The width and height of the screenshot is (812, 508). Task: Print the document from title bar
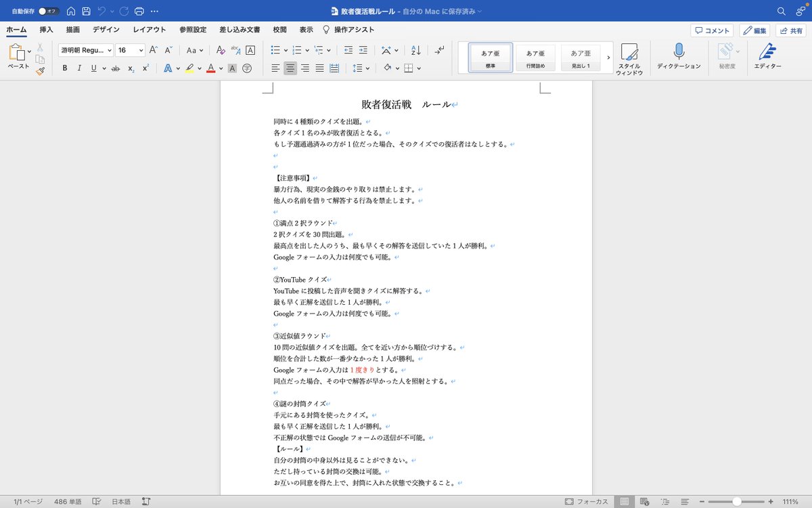139,12
